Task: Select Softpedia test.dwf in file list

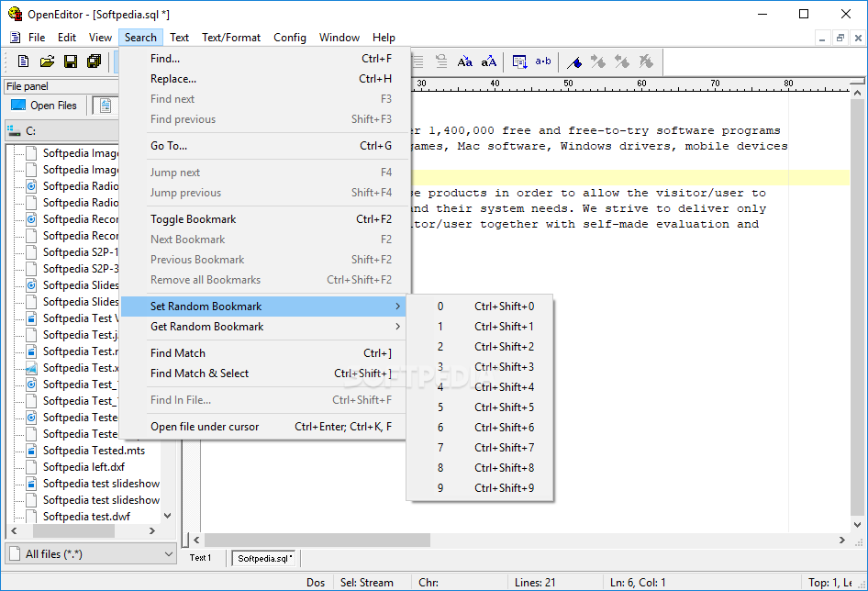Action: point(86,517)
